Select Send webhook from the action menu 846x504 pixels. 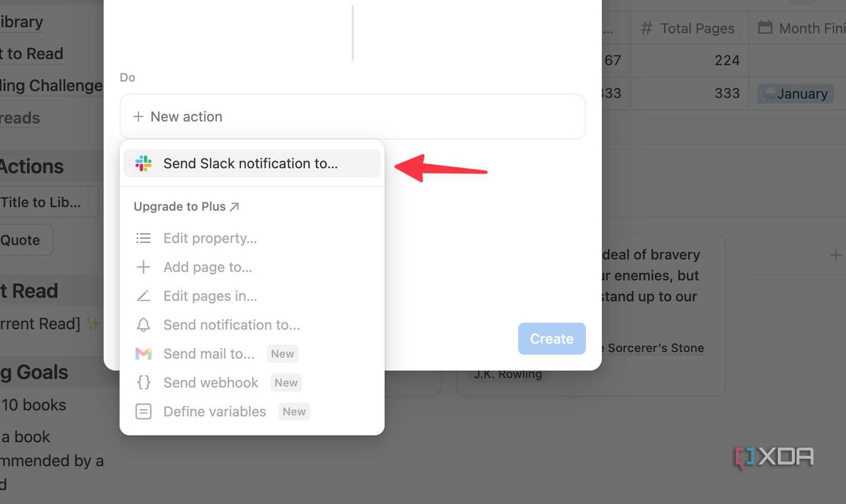[x=210, y=382]
